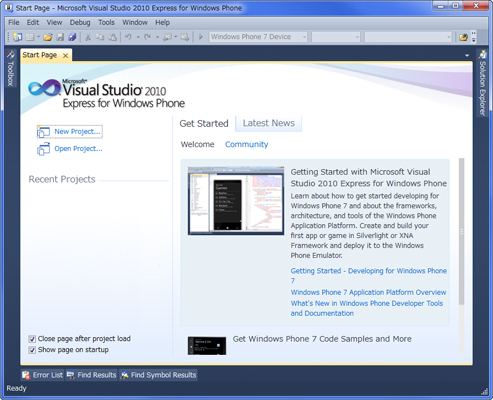Click the Copy toolbar icon
Screen dimensions: 493x400
pos(100,37)
